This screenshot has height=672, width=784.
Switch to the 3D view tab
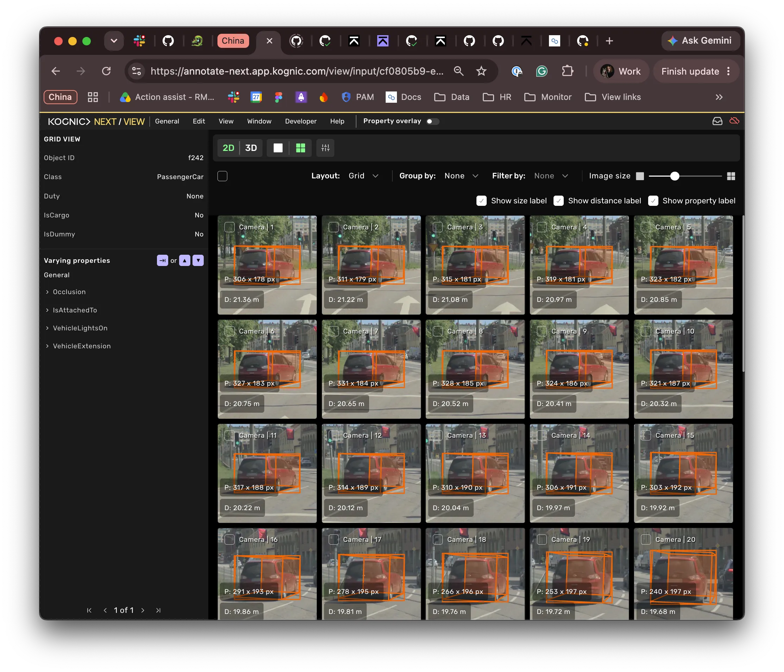tap(251, 148)
